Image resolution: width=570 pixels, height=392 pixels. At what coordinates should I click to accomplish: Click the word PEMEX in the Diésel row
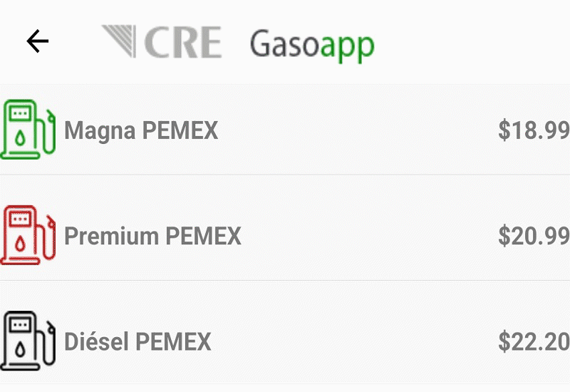(173, 341)
